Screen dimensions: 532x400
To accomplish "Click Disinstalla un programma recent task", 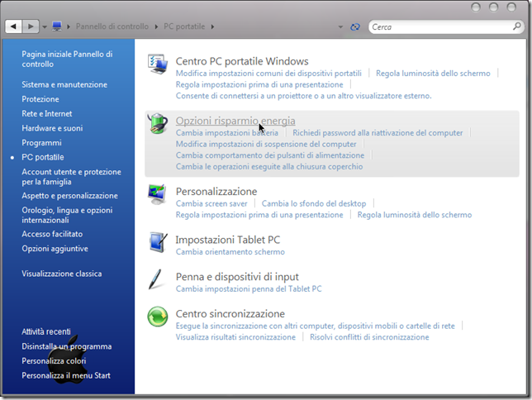I will 67,346.
